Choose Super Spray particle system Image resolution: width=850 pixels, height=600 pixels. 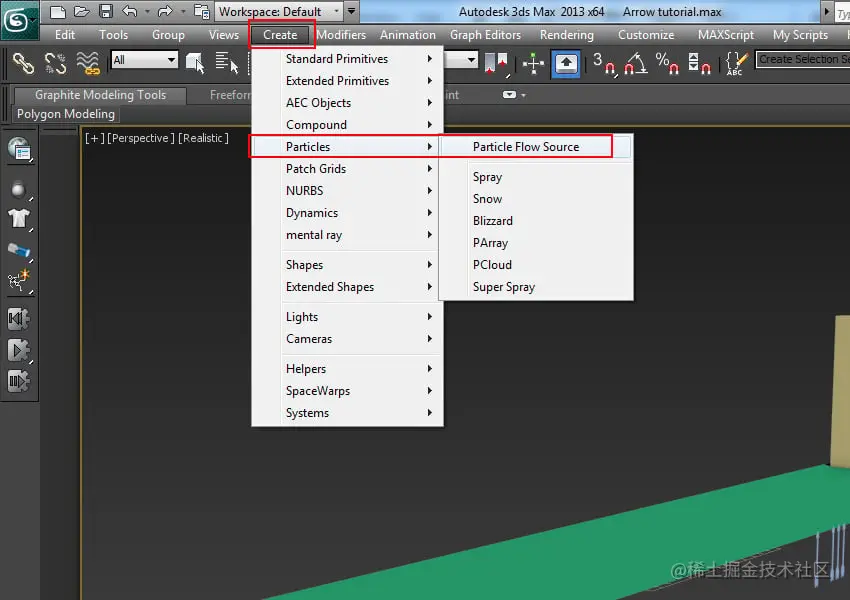(x=536, y=287)
